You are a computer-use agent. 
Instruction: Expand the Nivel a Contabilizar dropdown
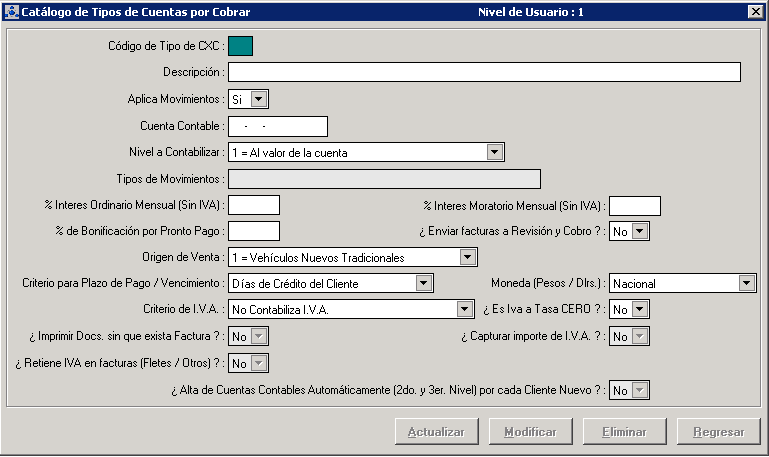coord(494,152)
